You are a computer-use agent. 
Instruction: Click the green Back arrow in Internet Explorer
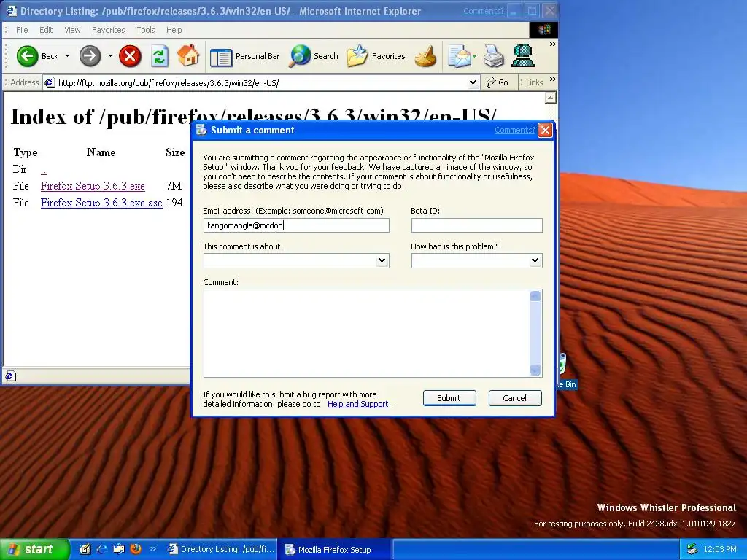coord(27,56)
